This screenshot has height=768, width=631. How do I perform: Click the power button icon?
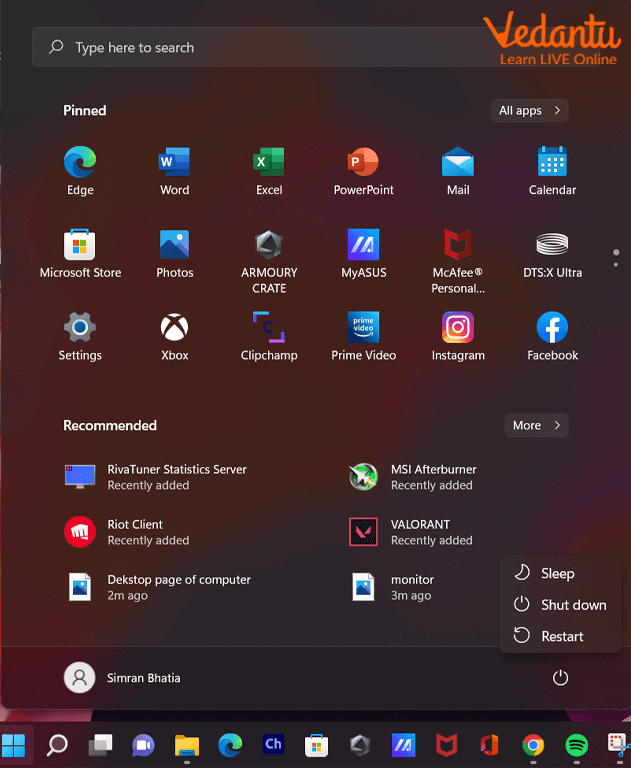coord(560,678)
